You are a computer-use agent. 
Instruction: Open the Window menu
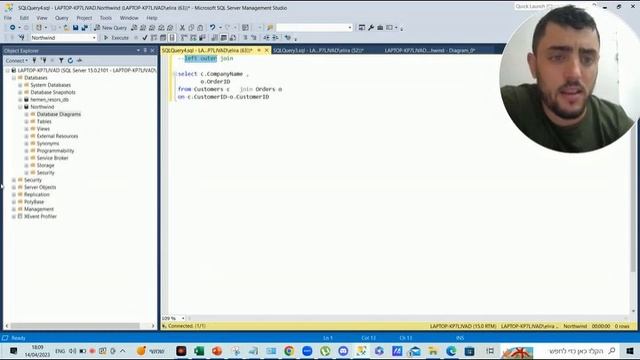click(x=129, y=18)
